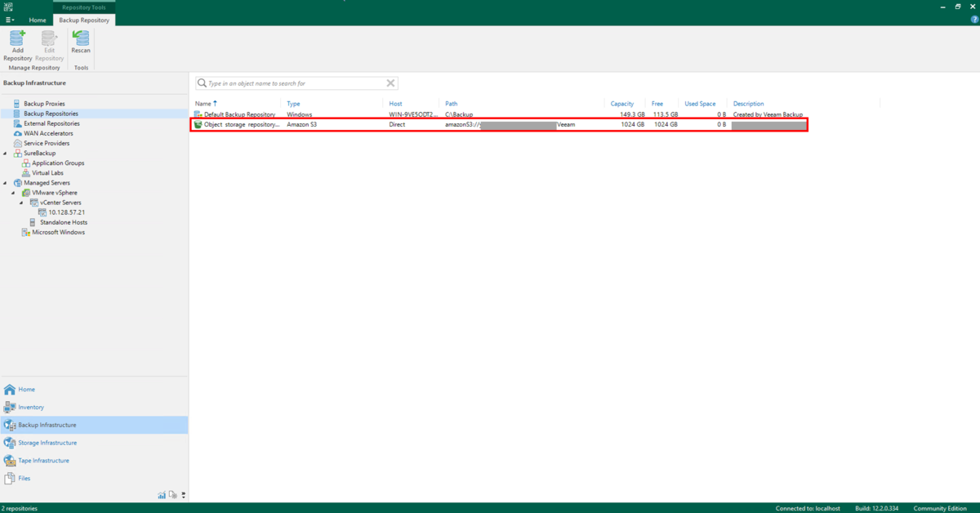Select the Object storage repository row name

pyautogui.click(x=242, y=124)
